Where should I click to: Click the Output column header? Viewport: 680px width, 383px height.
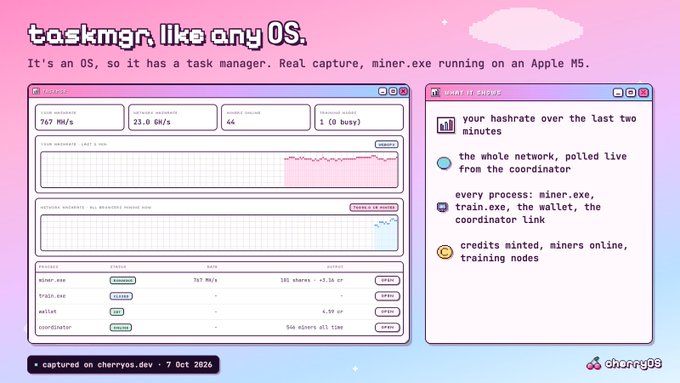click(x=335, y=267)
